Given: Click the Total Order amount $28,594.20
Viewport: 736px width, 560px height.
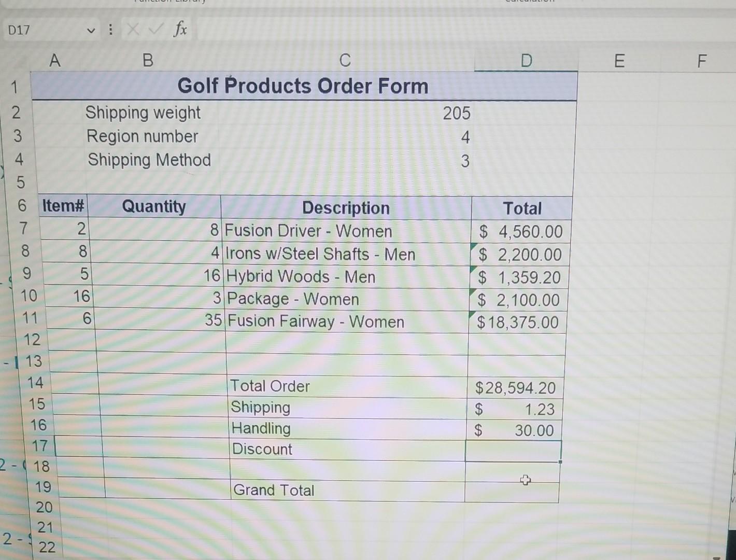Looking at the screenshot, I should pyautogui.click(x=515, y=387).
